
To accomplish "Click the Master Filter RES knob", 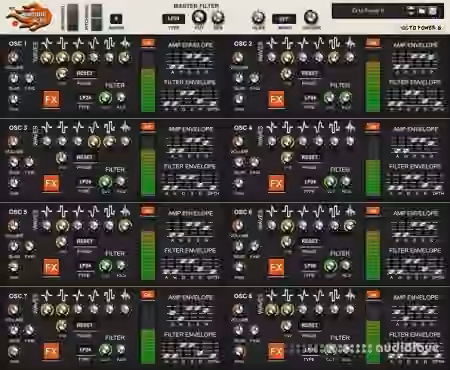I will (218, 17).
